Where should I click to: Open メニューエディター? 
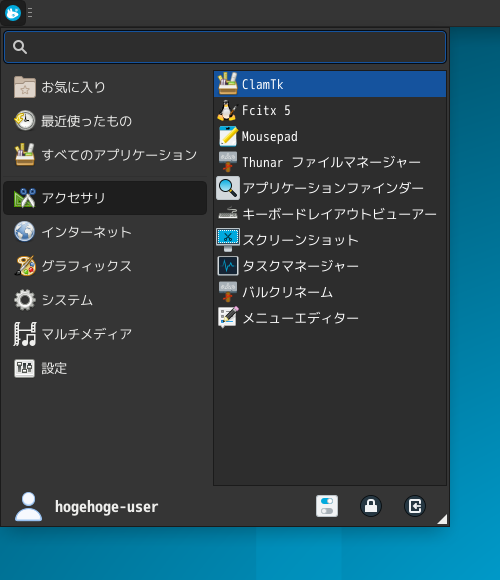coord(330,318)
